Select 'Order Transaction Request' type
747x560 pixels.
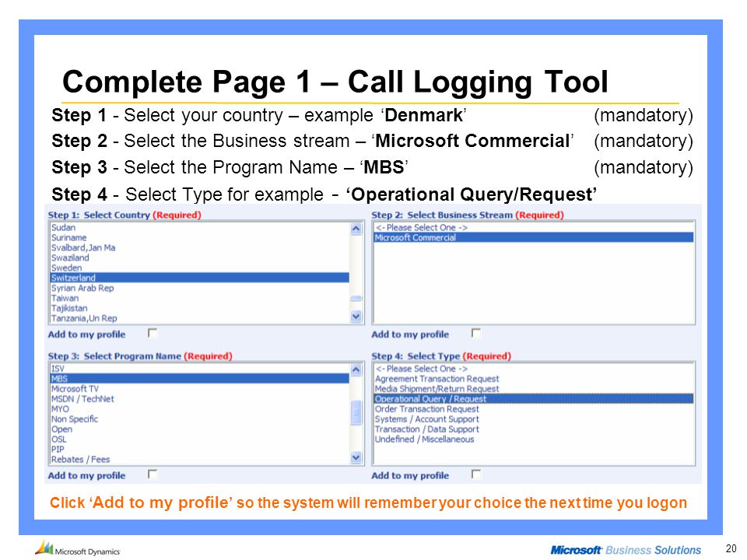[x=534, y=408]
